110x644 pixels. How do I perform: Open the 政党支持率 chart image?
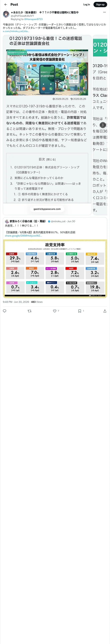tap(55, 269)
